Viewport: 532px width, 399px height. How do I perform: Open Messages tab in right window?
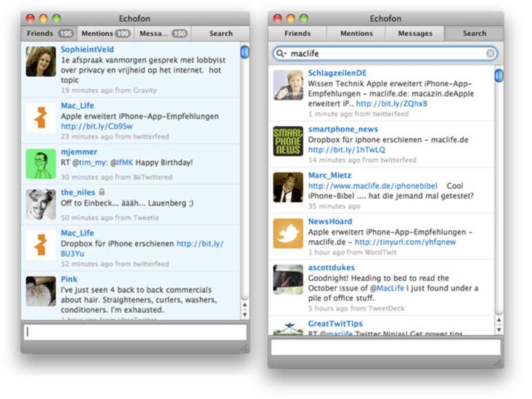coord(415,34)
